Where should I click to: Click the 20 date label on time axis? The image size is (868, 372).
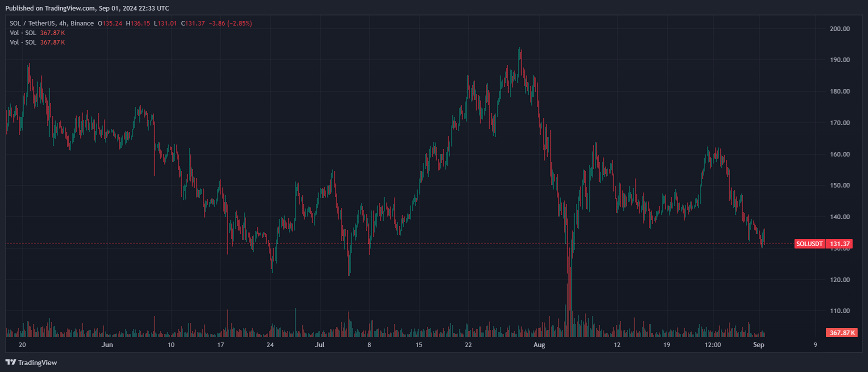point(22,345)
